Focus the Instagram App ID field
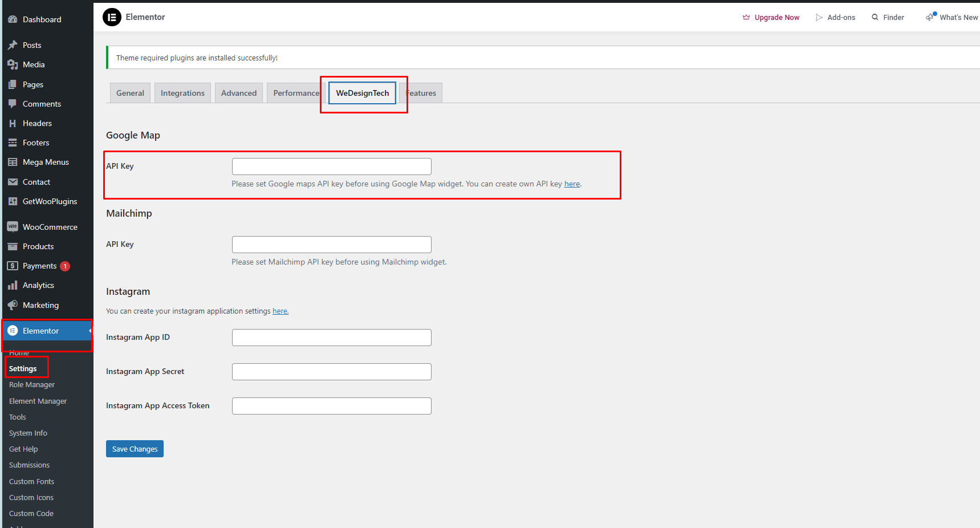This screenshot has width=980, height=528. coord(332,338)
